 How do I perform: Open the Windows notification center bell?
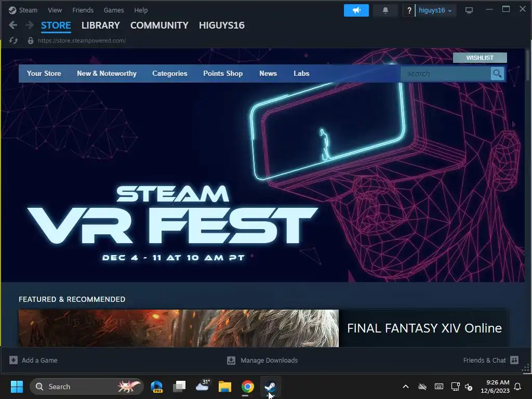(x=518, y=387)
